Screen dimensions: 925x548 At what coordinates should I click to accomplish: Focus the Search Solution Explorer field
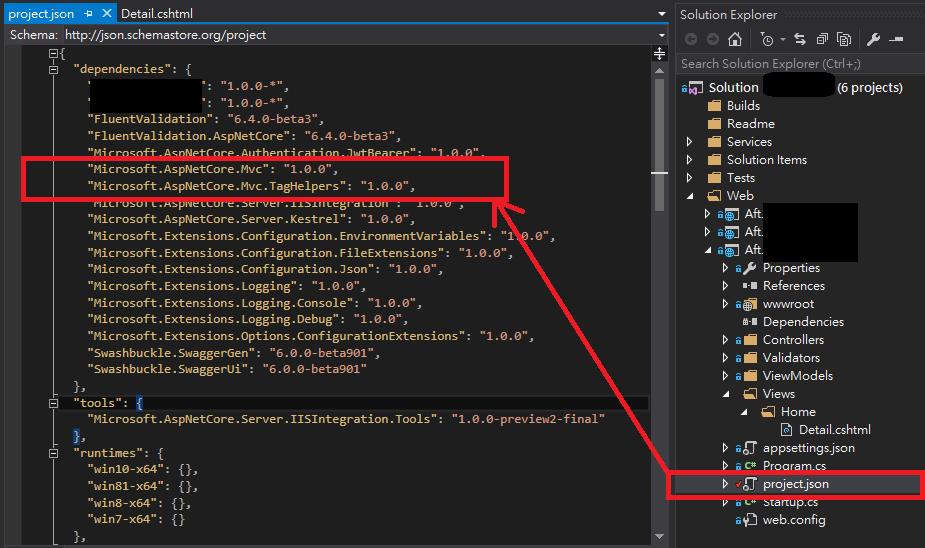coord(799,64)
